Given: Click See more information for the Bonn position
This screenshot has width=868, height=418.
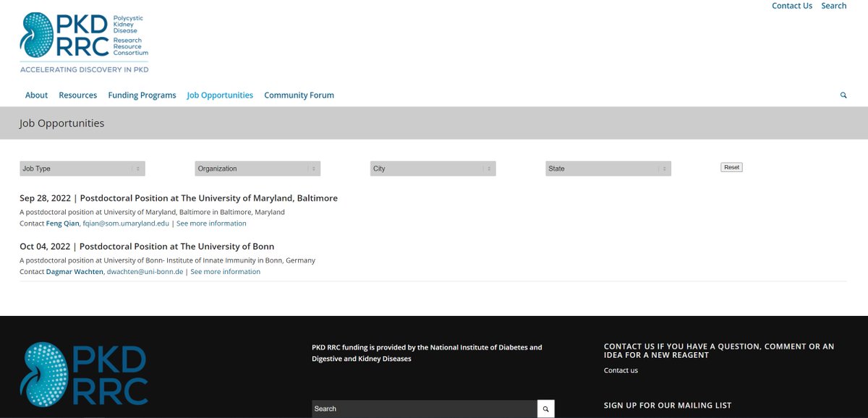Looking at the screenshot, I should pyautogui.click(x=225, y=271).
